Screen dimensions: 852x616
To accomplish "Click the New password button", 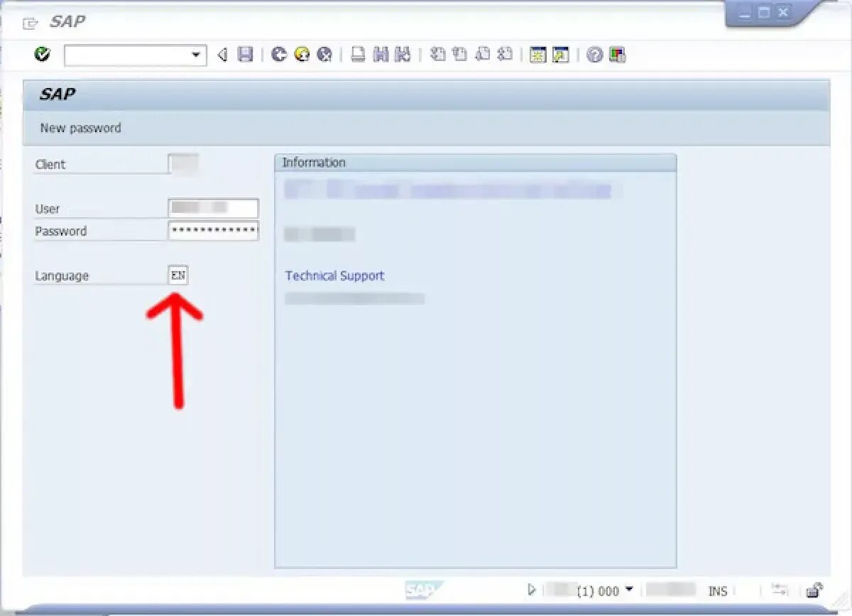I will tap(80, 128).
